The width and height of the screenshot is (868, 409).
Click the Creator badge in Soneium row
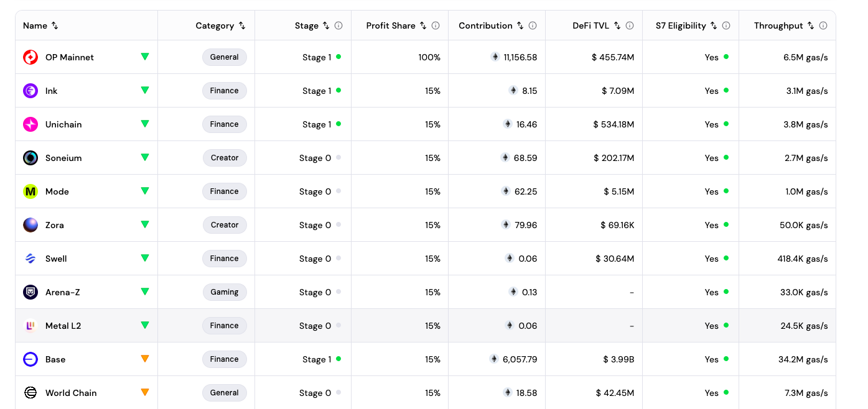225,158
